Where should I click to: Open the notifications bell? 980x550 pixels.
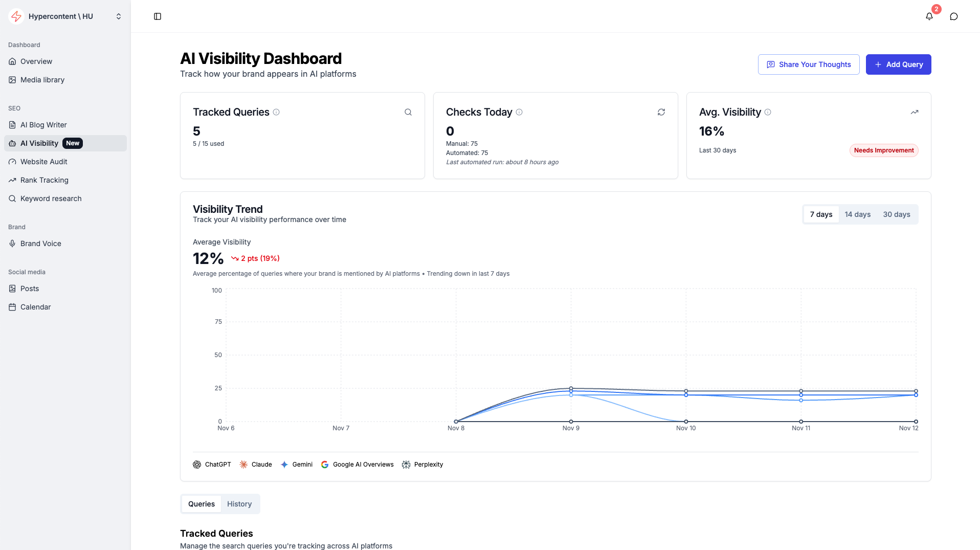(929, 16)
